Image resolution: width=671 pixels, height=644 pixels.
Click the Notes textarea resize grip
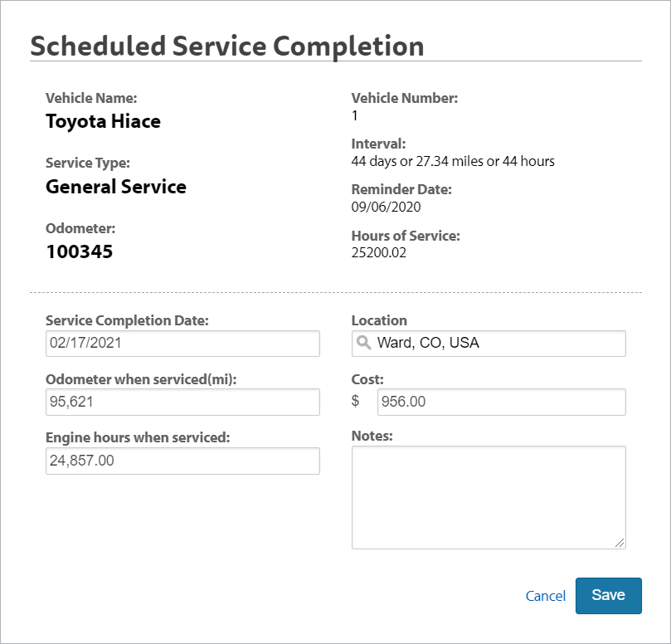pyautogui.click(x=620, y=544)
